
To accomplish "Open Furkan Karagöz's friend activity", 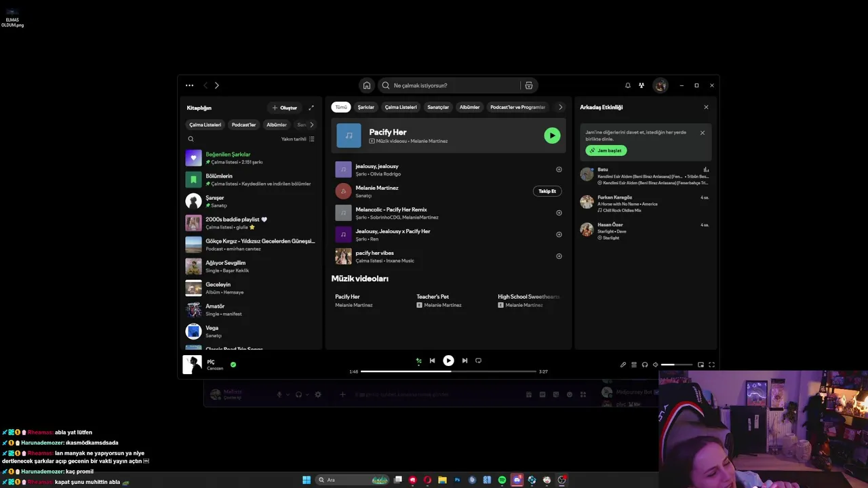I will pyautogui.click(x=645, y=203).
